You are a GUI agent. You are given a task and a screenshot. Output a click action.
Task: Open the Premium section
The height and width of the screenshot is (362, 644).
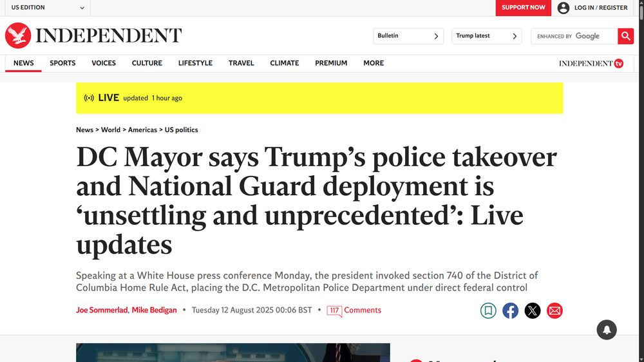[x=331, y=63]
